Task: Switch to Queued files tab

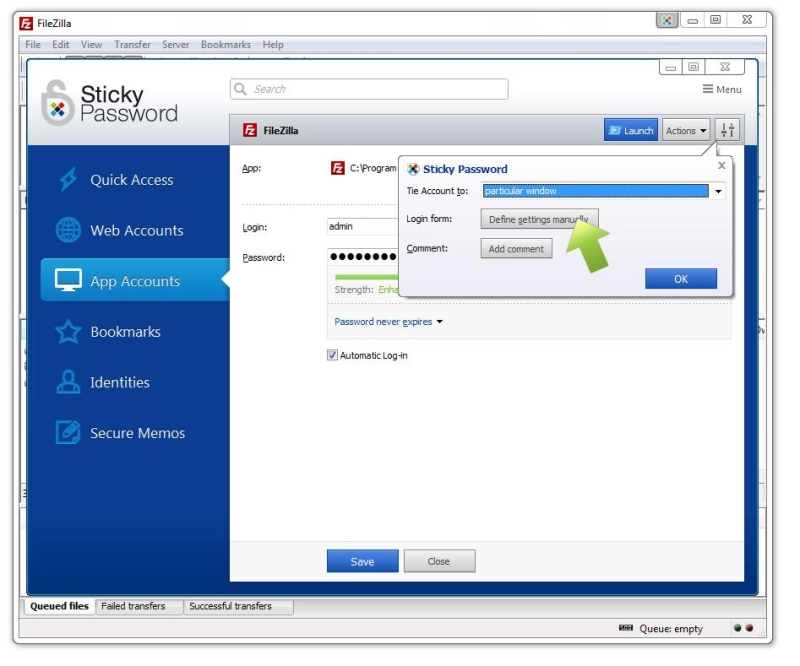Action: click(59, 606)
